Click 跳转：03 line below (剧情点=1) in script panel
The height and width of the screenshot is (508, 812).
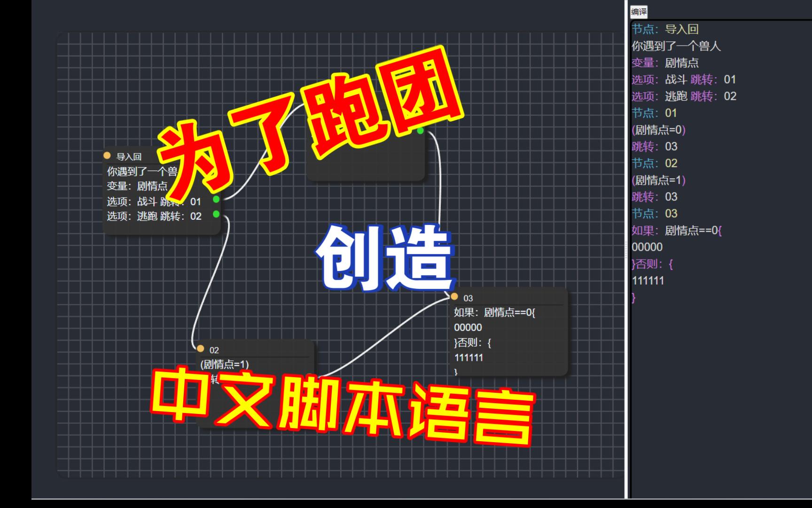[655, 197]
